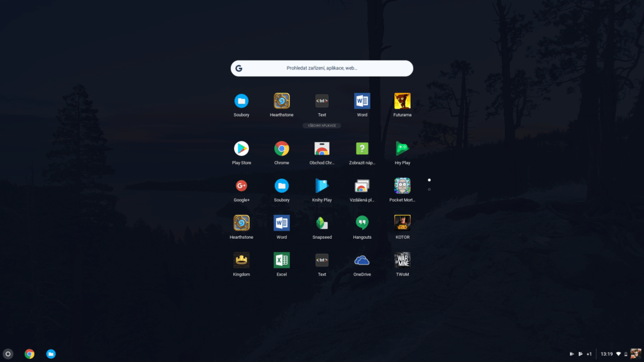The width and height of the screenshot is (644, 362).
Task: Open Hry Play games app
Action: tap(402, 149)
